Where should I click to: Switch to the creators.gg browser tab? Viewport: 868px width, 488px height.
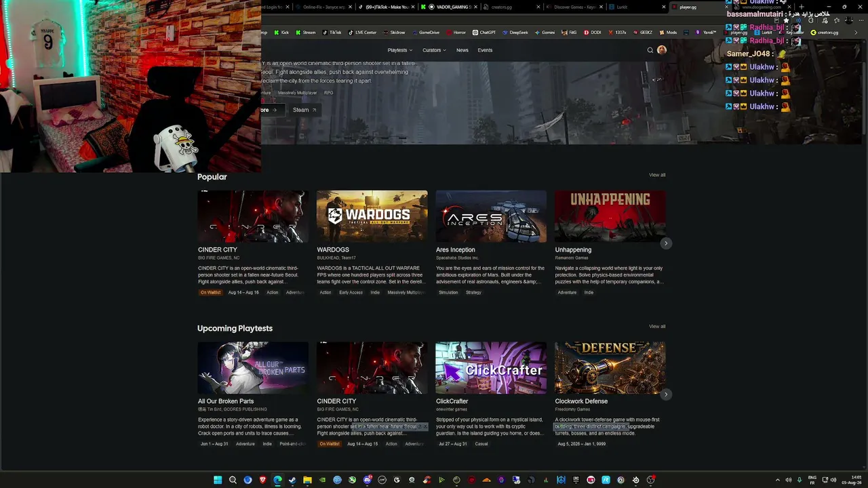pos(511,7)
